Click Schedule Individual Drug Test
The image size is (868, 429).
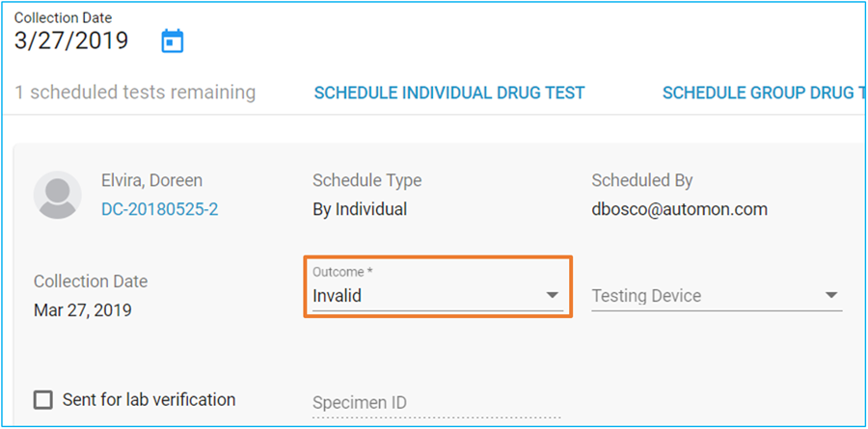[x=449, y=93]
